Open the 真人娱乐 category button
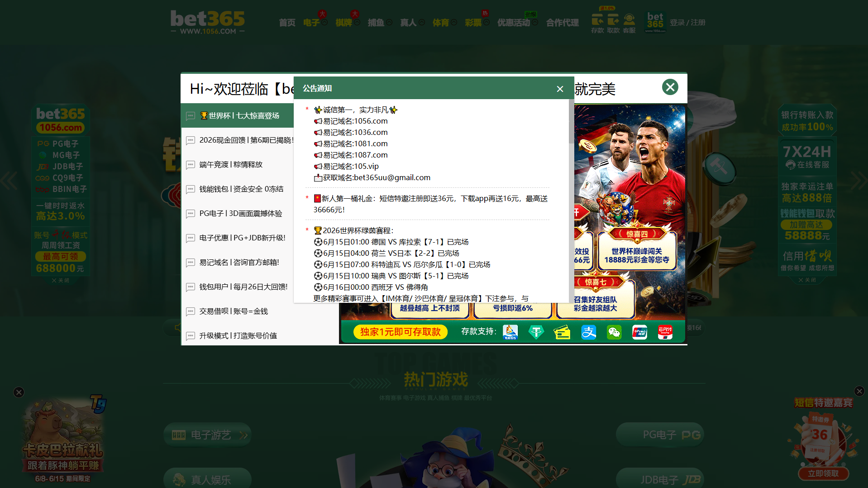The image size is (868, 488). coord(207,478)
